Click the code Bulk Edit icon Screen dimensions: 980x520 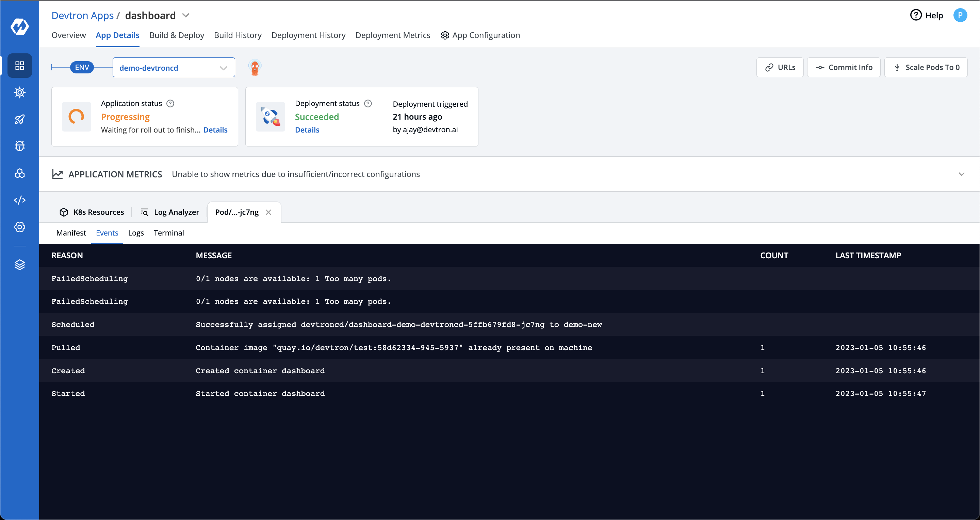[19, 200]
